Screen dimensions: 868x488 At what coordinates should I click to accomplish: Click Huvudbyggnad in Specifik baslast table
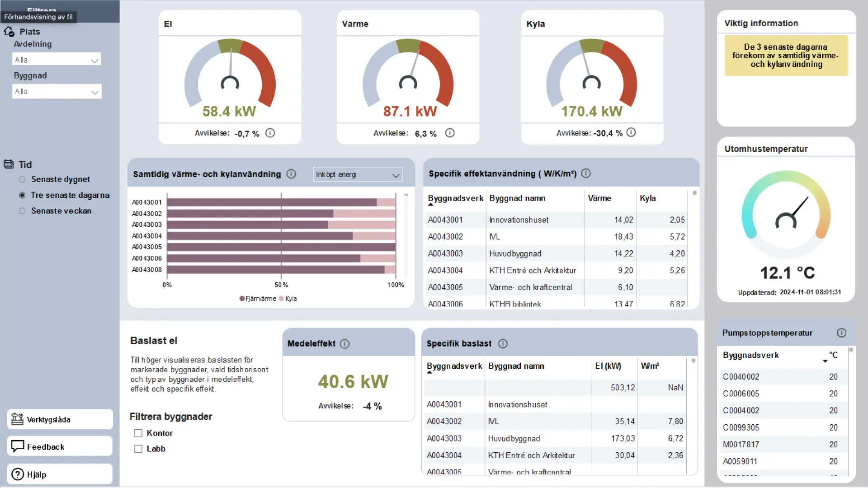[514, 439]
